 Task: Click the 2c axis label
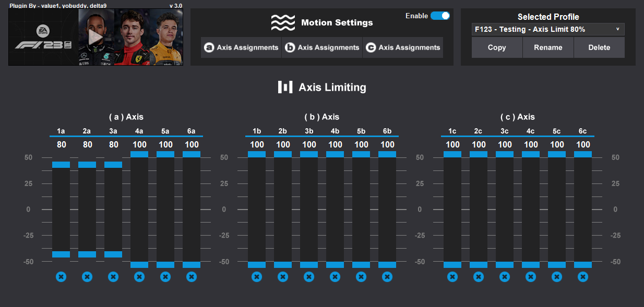click(x=479, y=131)
